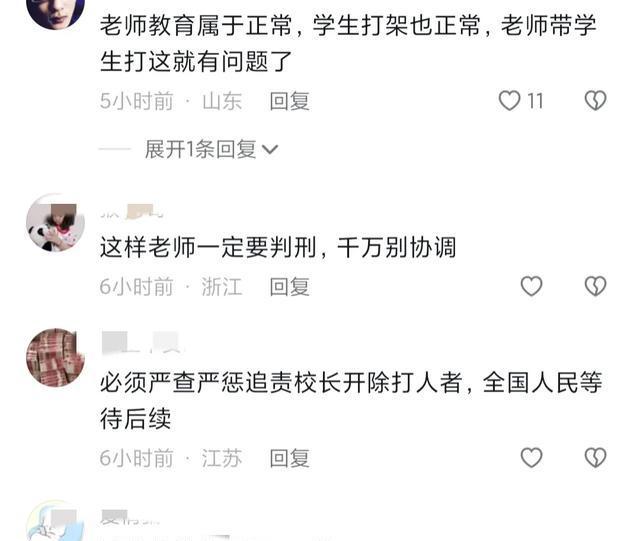This screenshot has width=640, height=541.
Task: Like the Shandong comment with 11 likes
Action: click(x=509, y=101)
